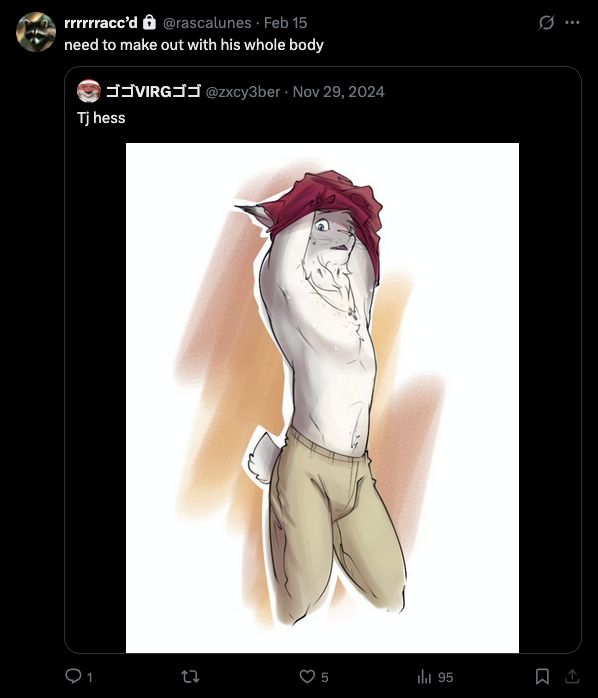Screen dimensions: 598x698
Task: Click the lock icon beside username
Action: 149,22
